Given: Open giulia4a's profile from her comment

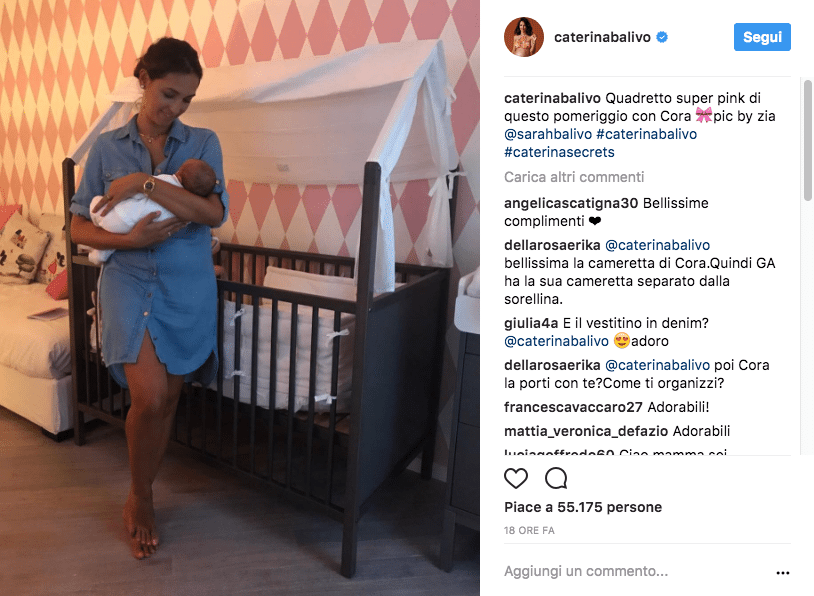Looking at the screenshot, I should coord(531,323).
